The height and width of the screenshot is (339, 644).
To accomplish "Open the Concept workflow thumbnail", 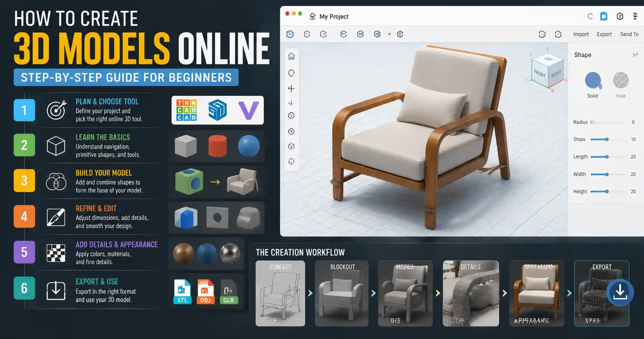I will [x=280, y=293].
